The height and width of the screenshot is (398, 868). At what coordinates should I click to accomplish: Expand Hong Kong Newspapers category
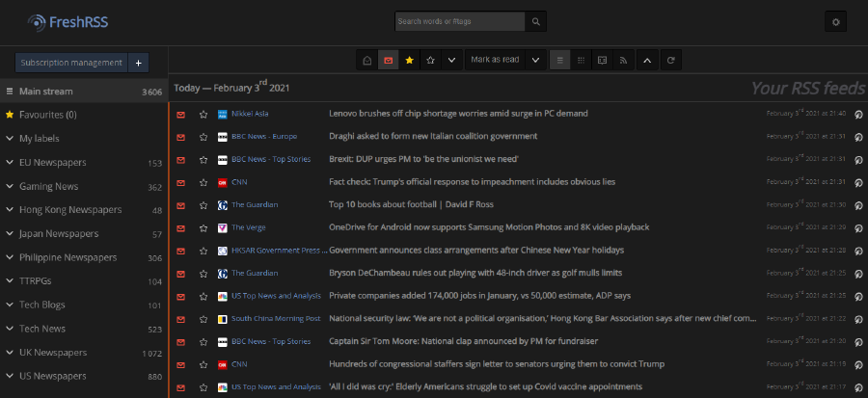click(x=10, y=209)
